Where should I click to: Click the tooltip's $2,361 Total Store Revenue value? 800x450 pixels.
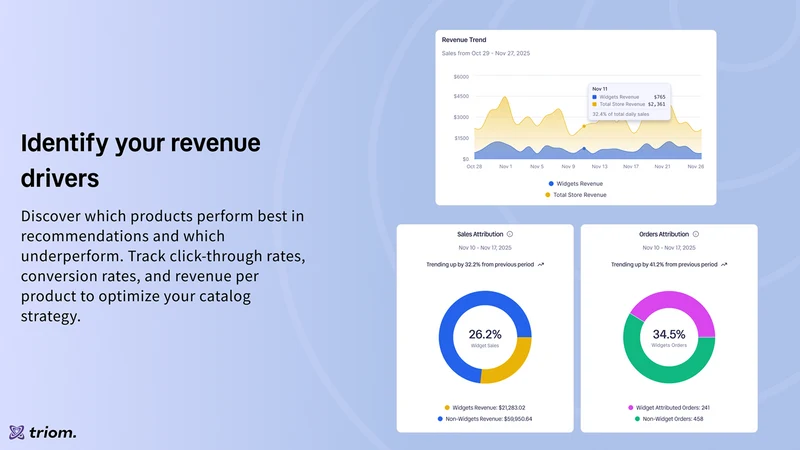point(657,104)
